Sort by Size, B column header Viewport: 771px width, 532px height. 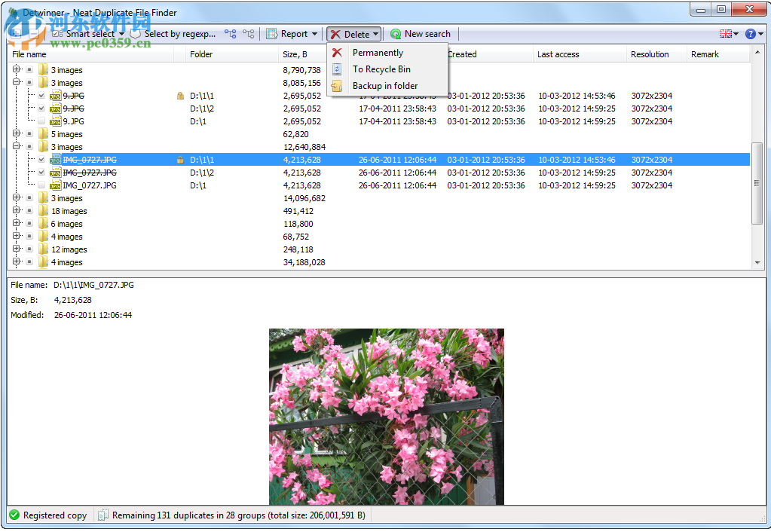click(302, 54)
